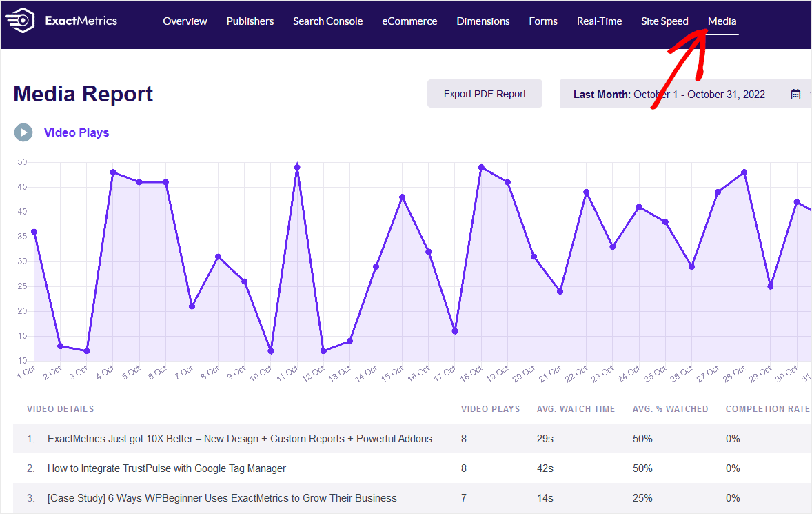The height and width of the screenshot is (514, 812).
Task: Click the AVG. WATCH TIME column header
Action: point(576,409)
